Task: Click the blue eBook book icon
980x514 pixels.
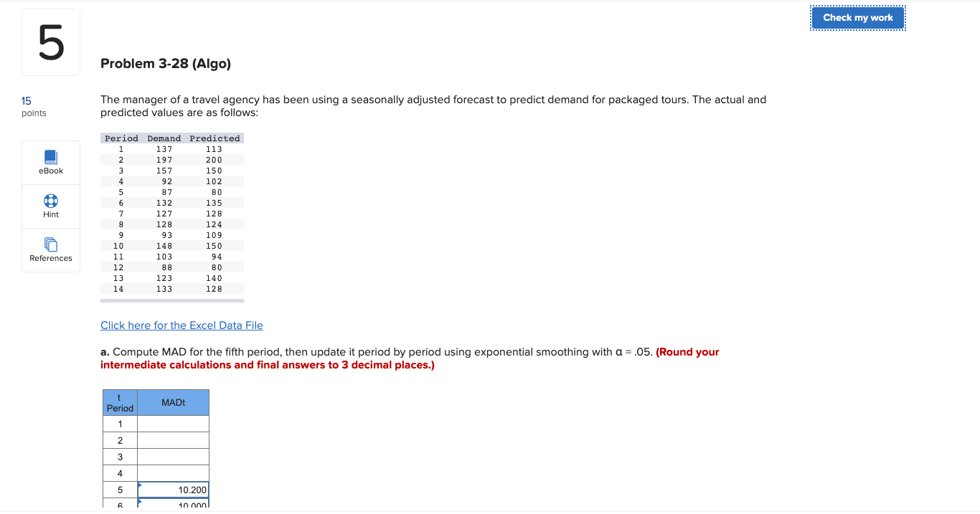Action: point(50,156)
